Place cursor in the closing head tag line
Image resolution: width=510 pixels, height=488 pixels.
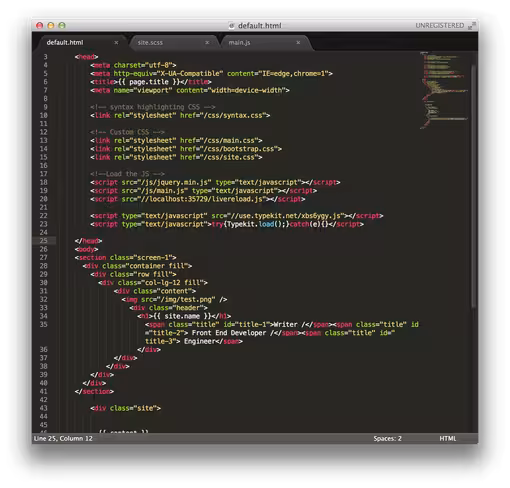[89, 241]
